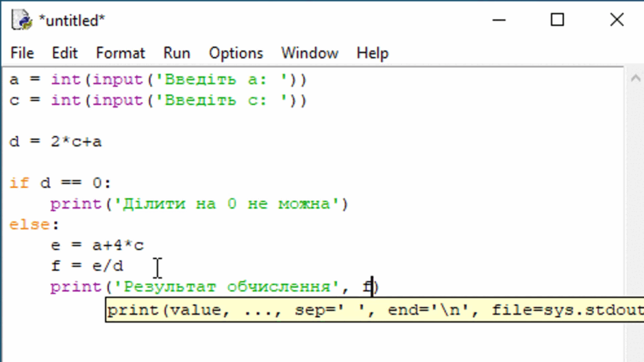
Task: Click the line 'd = 2*c+a'
Action: coord(55,142)
